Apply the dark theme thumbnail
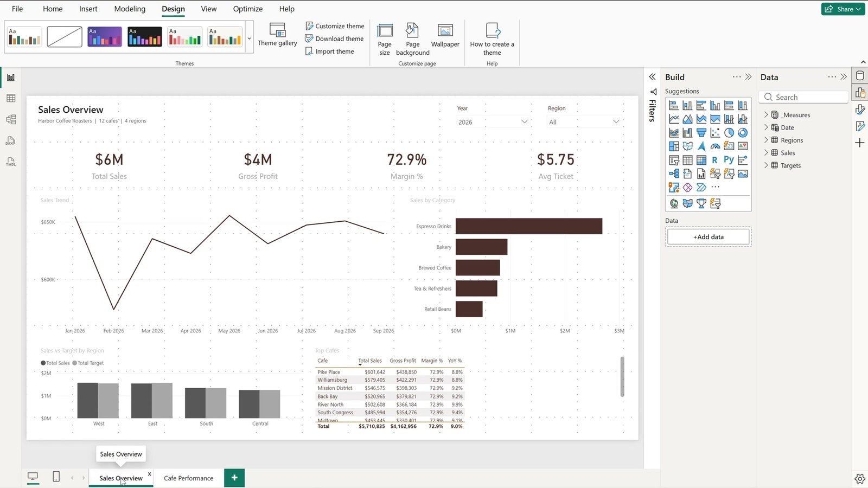This screenshot has height=488, width=868. click(x=145, y=37)
